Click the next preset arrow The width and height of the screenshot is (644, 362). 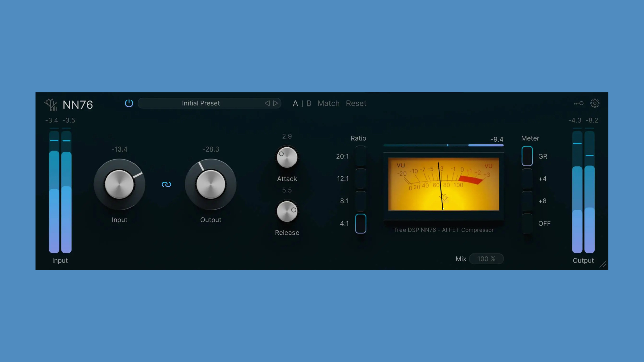[275, 103]
